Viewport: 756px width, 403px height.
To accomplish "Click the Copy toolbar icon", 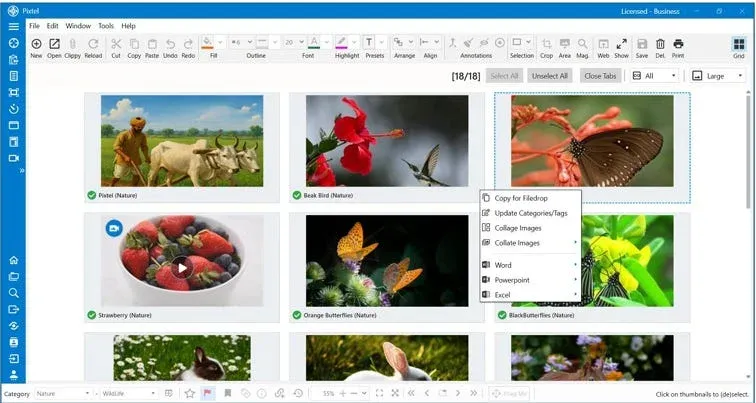I will [135, 44].
